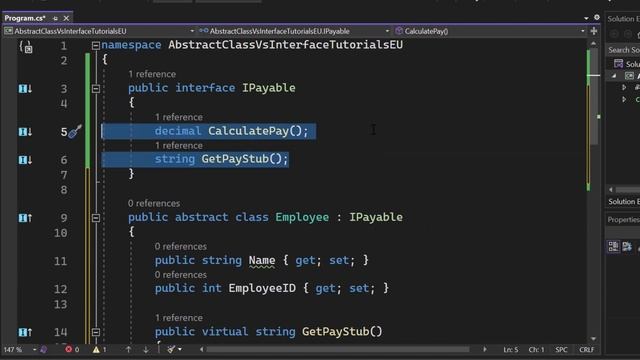Collapse the project node in Solution Explorer
Screen dimensions: 640x360
[614, 76]
